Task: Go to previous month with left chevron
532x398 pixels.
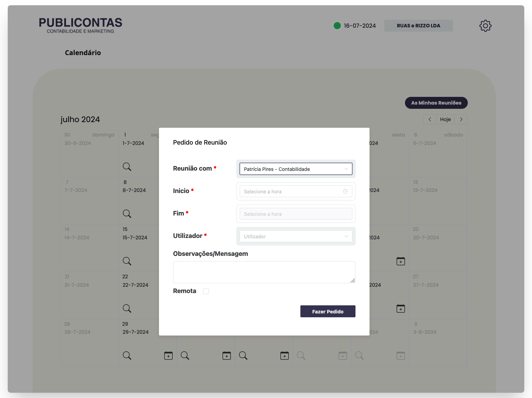Action: [x=430, y=119]
